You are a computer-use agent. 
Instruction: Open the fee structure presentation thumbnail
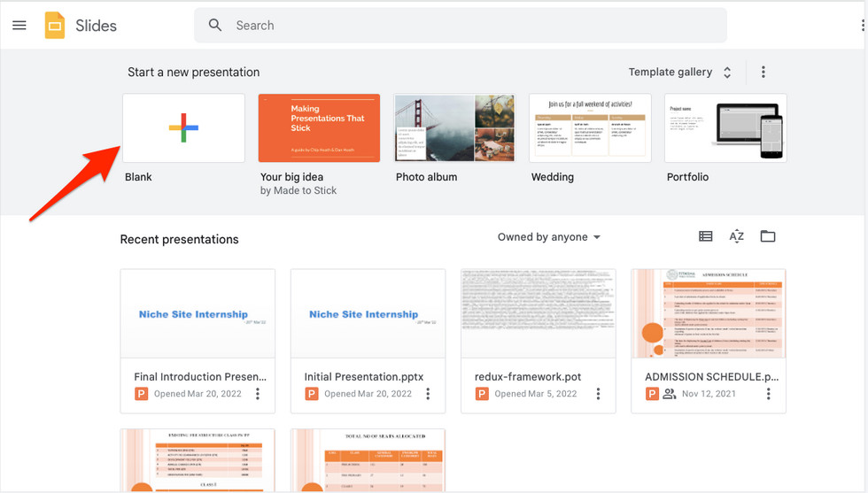[x=198, y=460]
